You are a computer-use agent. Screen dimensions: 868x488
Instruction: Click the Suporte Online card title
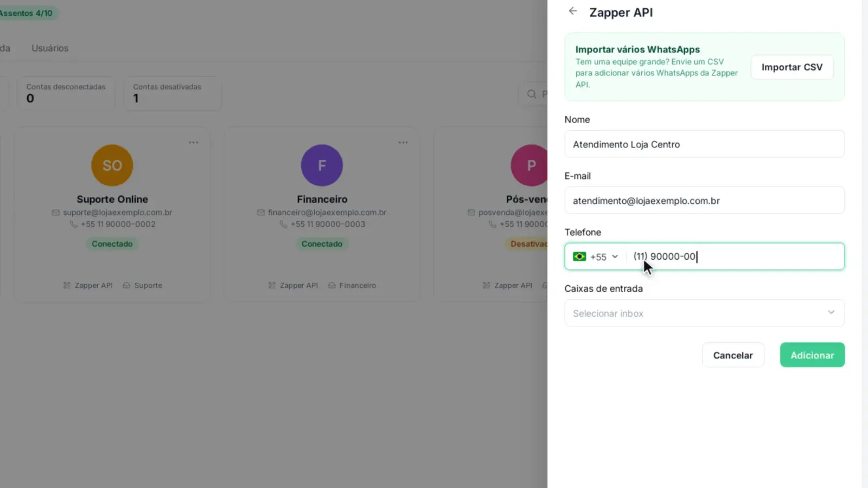click(x=112, y=199)
